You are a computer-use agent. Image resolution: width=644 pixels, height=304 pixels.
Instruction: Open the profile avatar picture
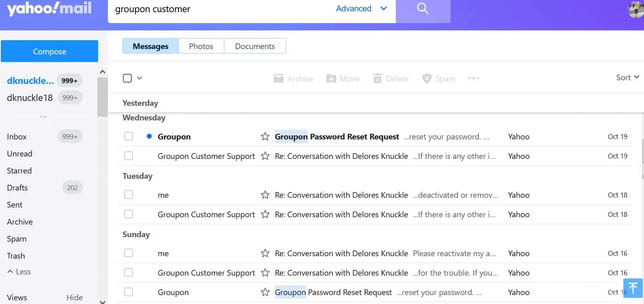point(635,9)
